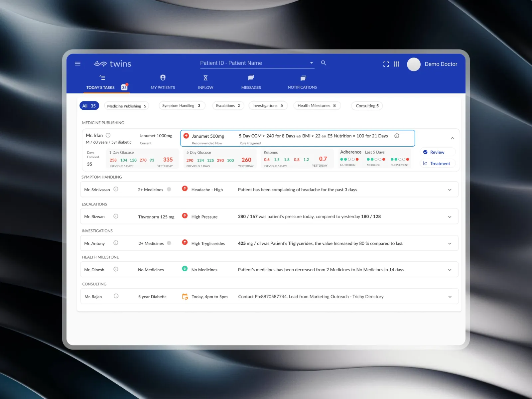
Task: Open the Messages tab
Action: 251,82
